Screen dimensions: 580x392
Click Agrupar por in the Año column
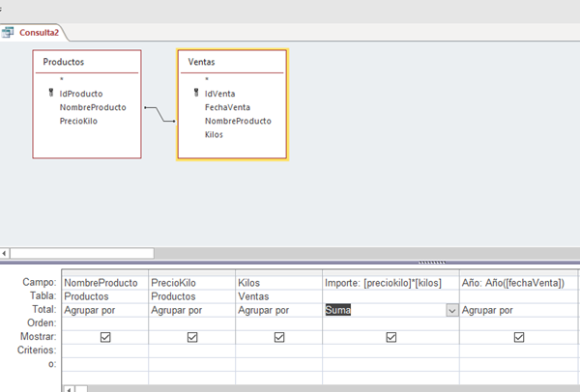point(519,310)
